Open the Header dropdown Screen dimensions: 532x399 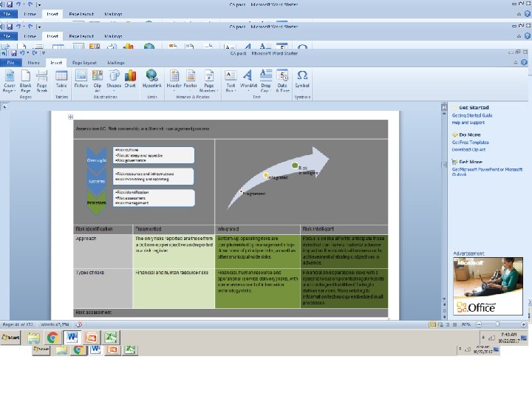(174, 81)
